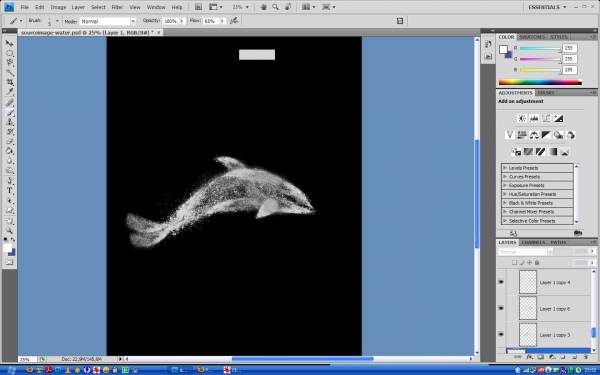This screenshot has width=600, height=375.
Task: Select the Eyedropper tool
Action: [9, 92]
